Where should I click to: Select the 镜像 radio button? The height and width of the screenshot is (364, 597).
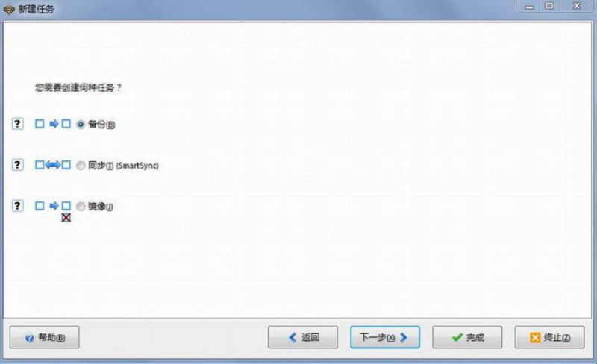click(x=81, y=207)
